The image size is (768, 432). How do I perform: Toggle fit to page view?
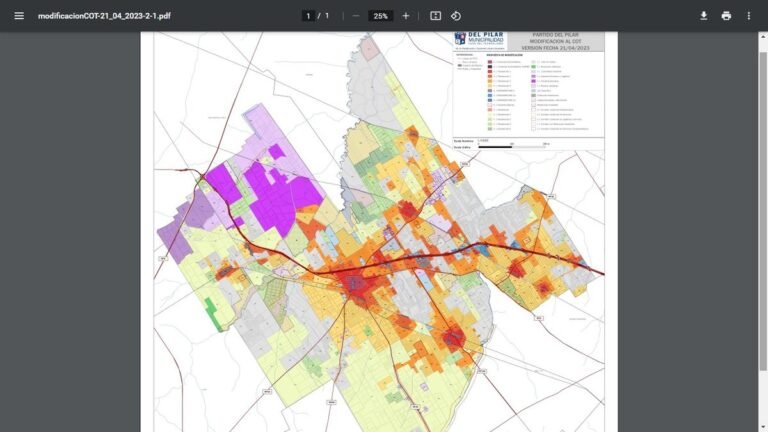click(436, 16)
